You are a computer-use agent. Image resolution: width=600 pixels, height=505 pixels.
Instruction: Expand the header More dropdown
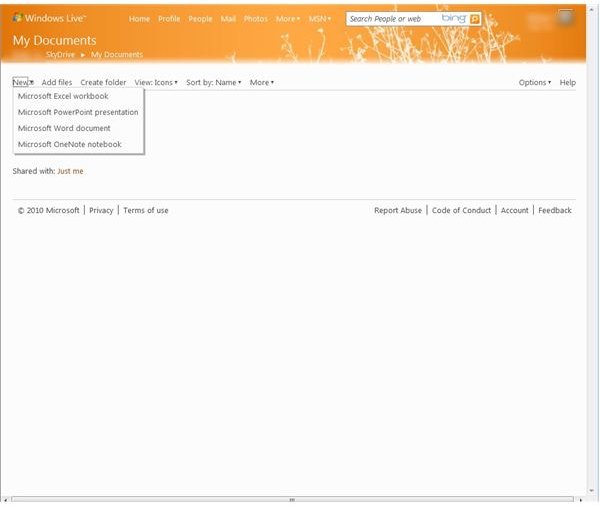[x=288, y=19]
